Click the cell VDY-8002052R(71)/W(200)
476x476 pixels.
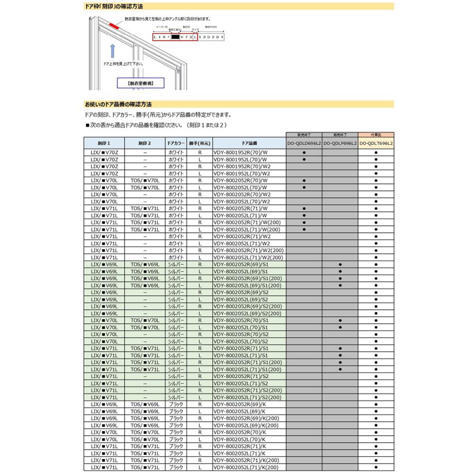249,222
